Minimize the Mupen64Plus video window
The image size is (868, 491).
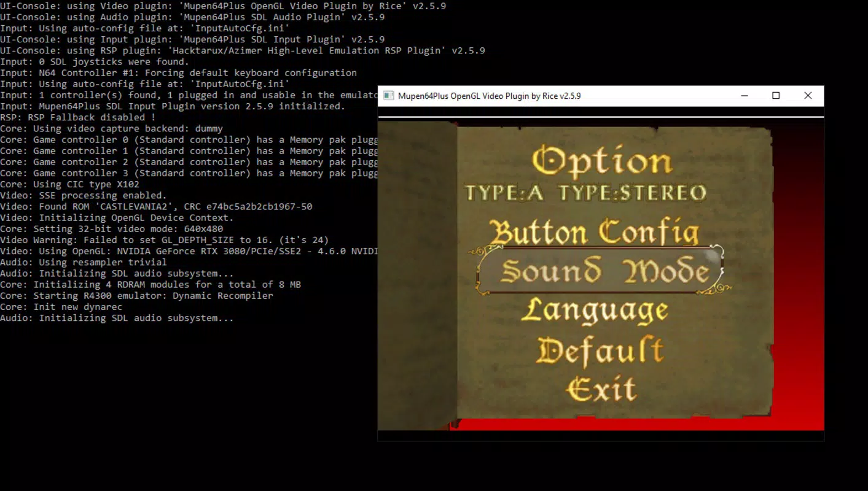pos(745,96)
